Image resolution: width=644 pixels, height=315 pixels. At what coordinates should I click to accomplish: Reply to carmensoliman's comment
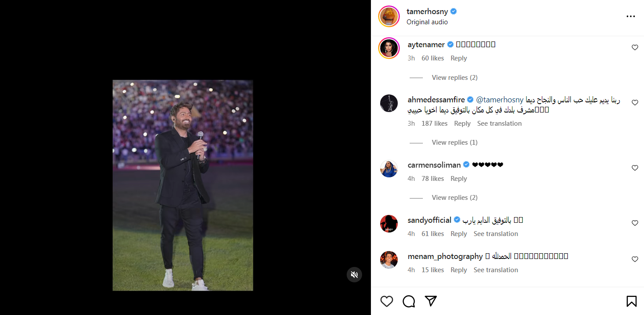tap(459, 179)
